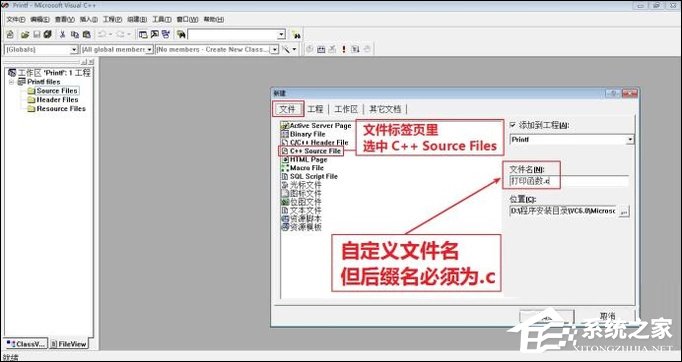
Task: Select 光标文件 in the file list
Action: click(301, 185)
